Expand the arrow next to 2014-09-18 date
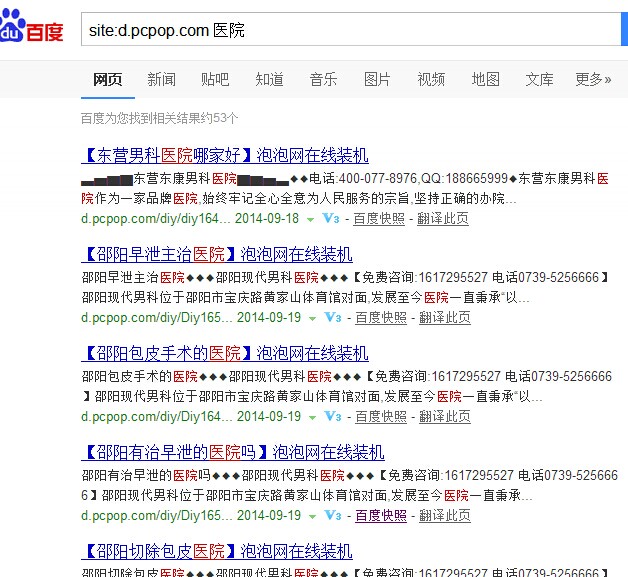 310,219
